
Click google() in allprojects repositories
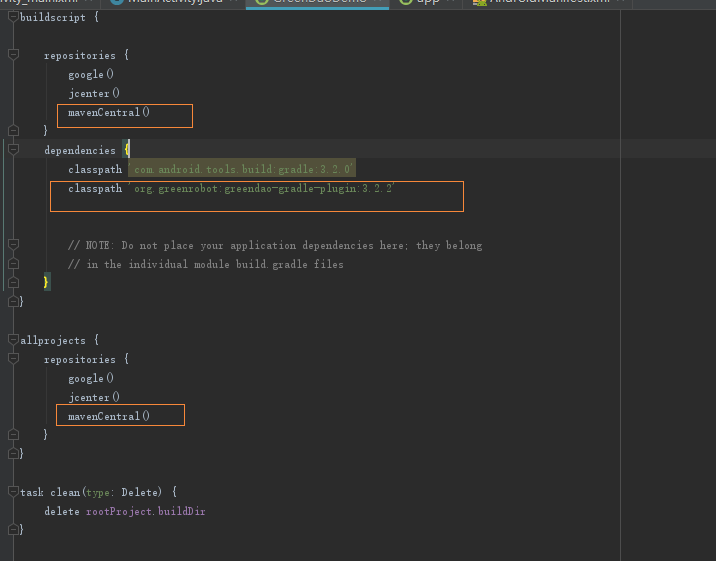pyautogui.click(x=91, y=378)
